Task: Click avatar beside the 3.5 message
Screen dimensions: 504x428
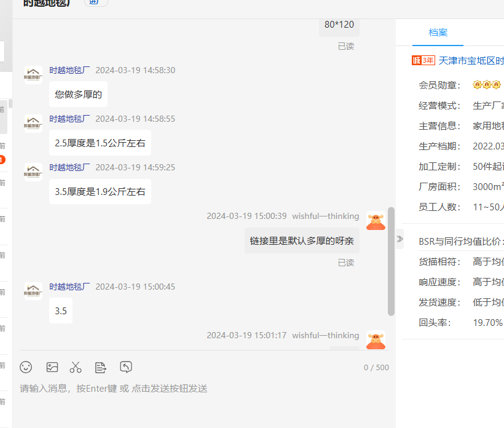Action: click(x=33, y=291)
